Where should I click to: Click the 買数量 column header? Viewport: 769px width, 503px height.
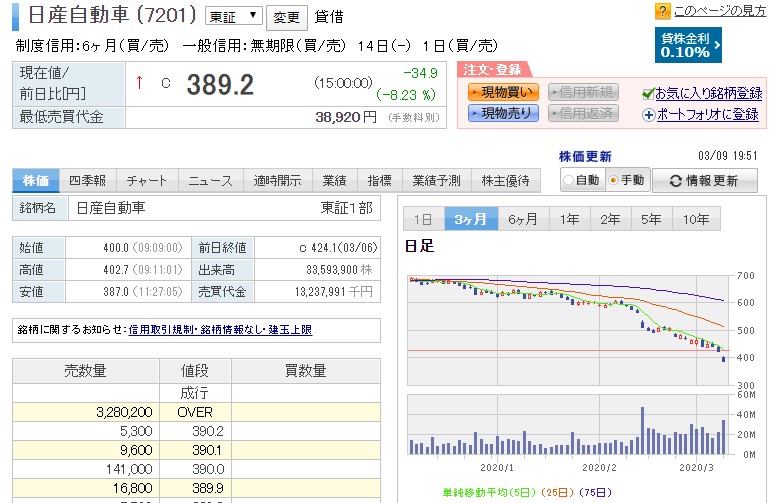306,371
